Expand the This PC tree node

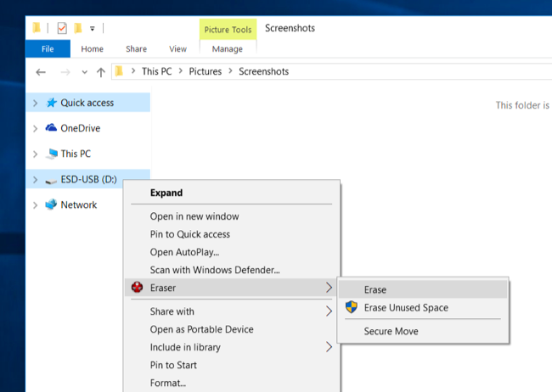[x=35, y=154]
